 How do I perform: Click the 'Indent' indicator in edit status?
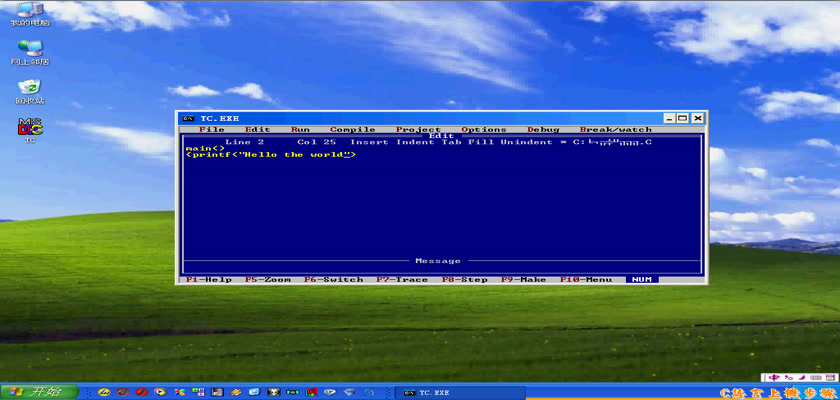415,142
